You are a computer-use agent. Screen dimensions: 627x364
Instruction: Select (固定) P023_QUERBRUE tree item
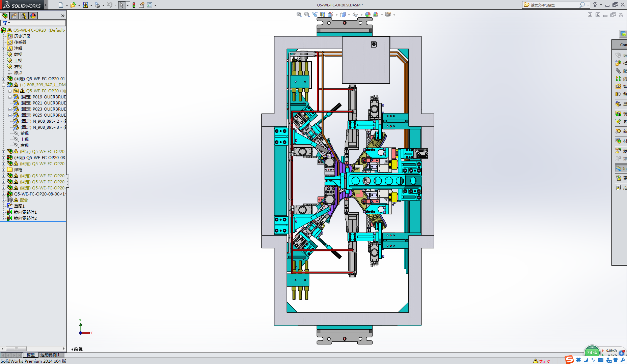click(x=43, y=109)
